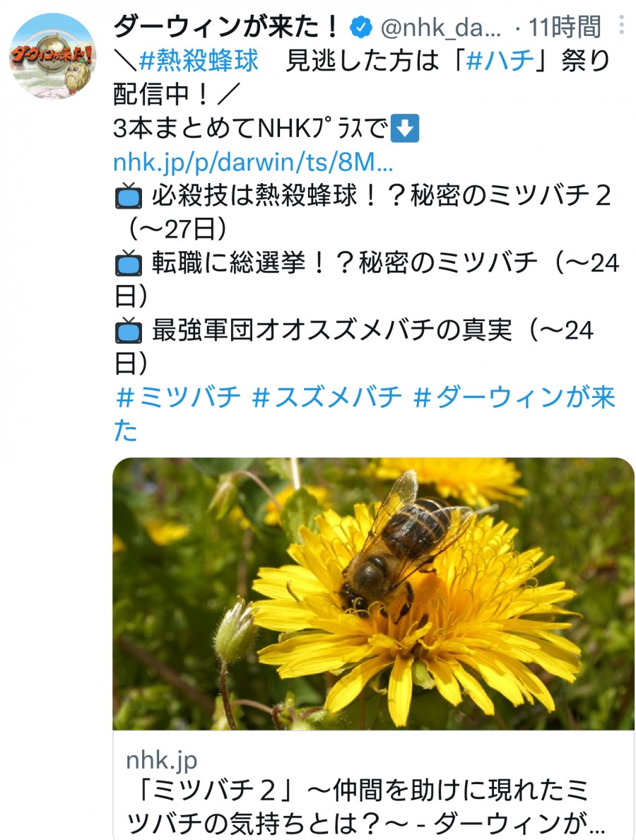Open the #スズメバチ hashtag
The width and height of the screenshot is (636, 840).
pyautogui.click(x=326, y=397)
